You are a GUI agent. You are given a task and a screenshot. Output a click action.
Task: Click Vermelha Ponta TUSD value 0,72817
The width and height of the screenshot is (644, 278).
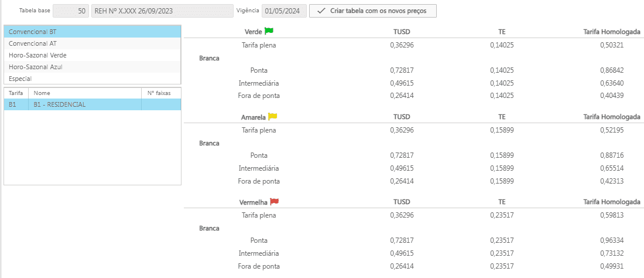coord(402,240)
